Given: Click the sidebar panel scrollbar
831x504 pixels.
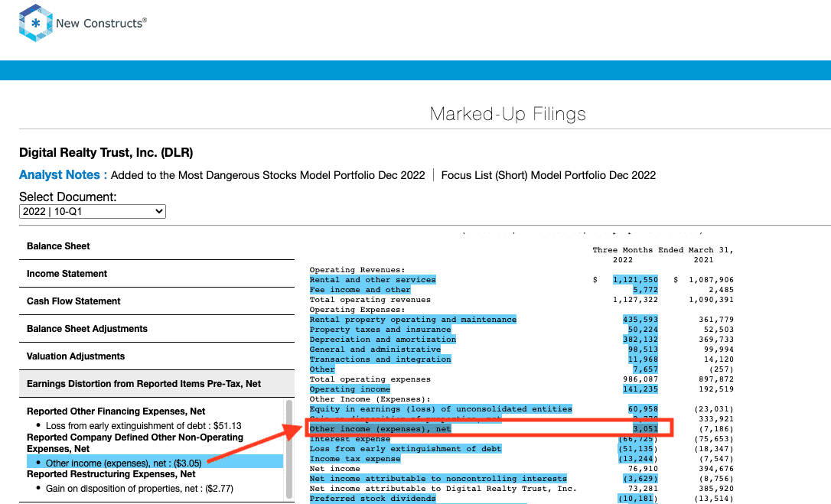Looking at the screenshot, I should [288, 450].
